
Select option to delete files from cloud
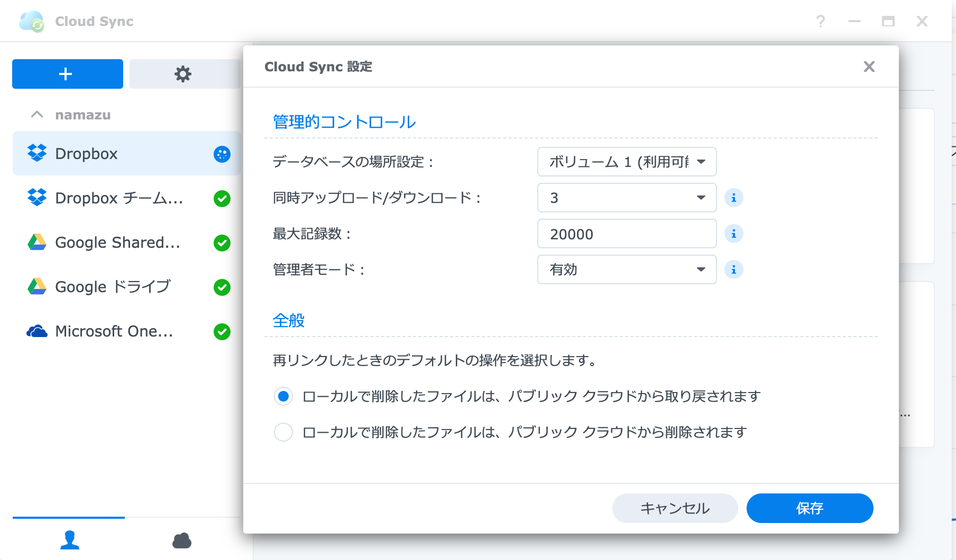(283, 432)
